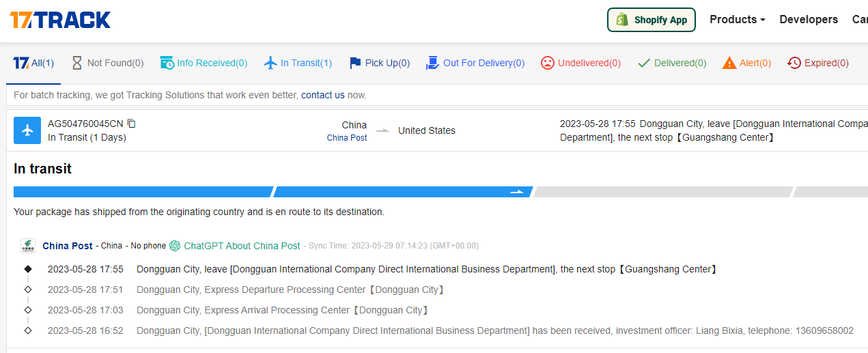Show the Not Found(0) tab
This screenshot has width=868, height=353.
(108, 63)
